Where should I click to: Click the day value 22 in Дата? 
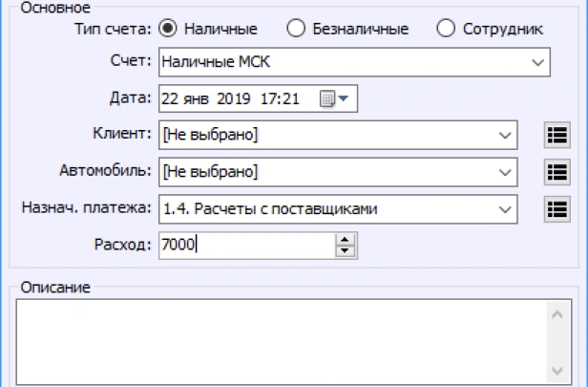[x=170, y=98]
